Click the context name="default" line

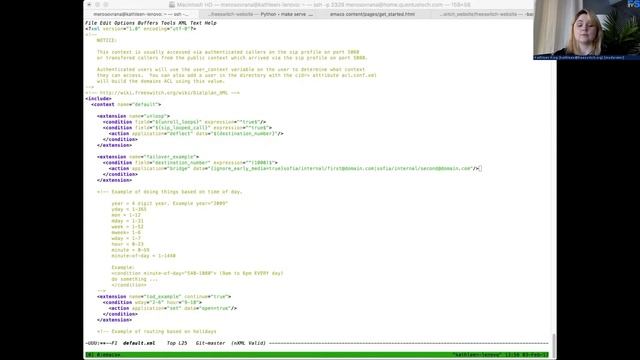click(126, 104)
